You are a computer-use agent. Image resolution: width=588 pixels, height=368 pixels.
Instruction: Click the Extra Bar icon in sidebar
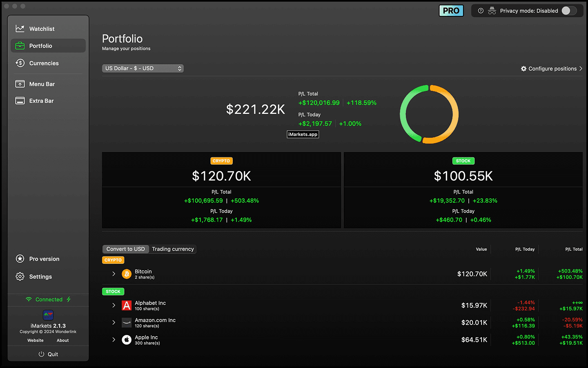tap(20, 101)
